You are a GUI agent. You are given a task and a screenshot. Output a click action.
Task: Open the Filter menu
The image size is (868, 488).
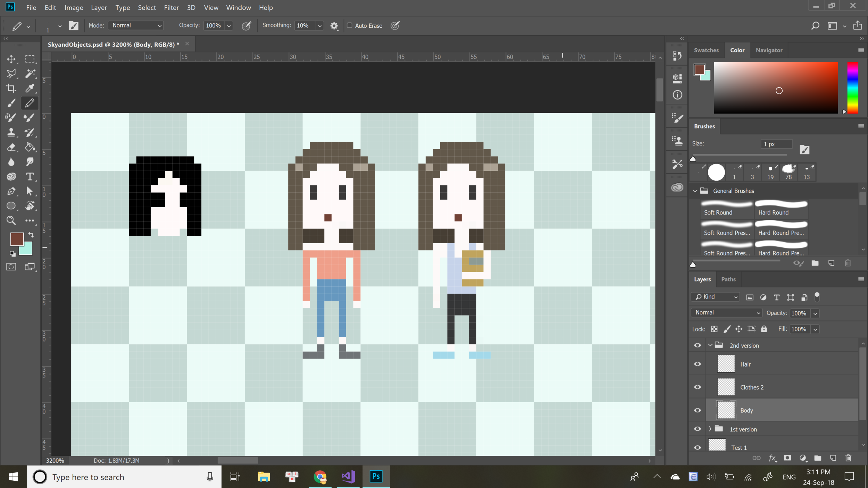coord(171,8)
